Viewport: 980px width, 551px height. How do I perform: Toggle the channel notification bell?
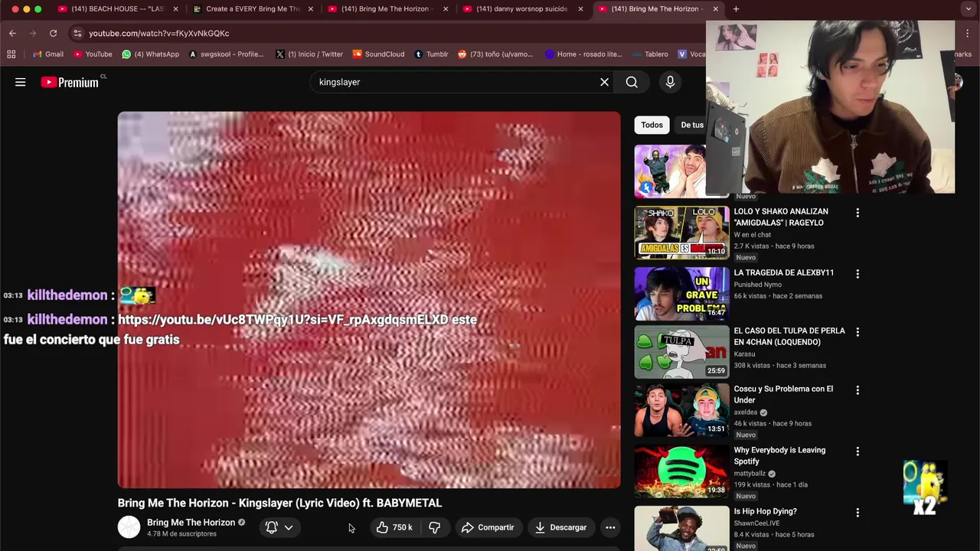click(x=271, y=527)
